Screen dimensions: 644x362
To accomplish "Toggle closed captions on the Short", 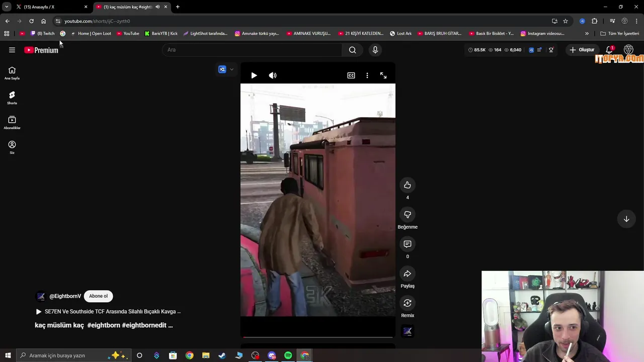I will (351, 75).
